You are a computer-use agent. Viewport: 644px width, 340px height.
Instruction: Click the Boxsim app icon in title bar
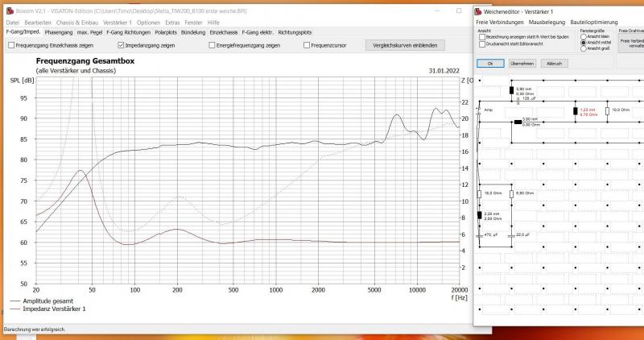[10, 10]
